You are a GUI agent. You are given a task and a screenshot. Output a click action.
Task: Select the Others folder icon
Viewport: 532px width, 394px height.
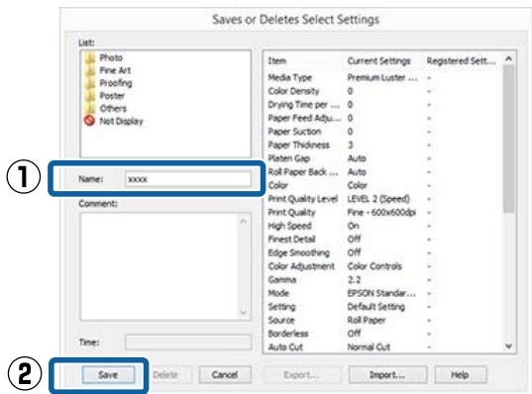90,109
